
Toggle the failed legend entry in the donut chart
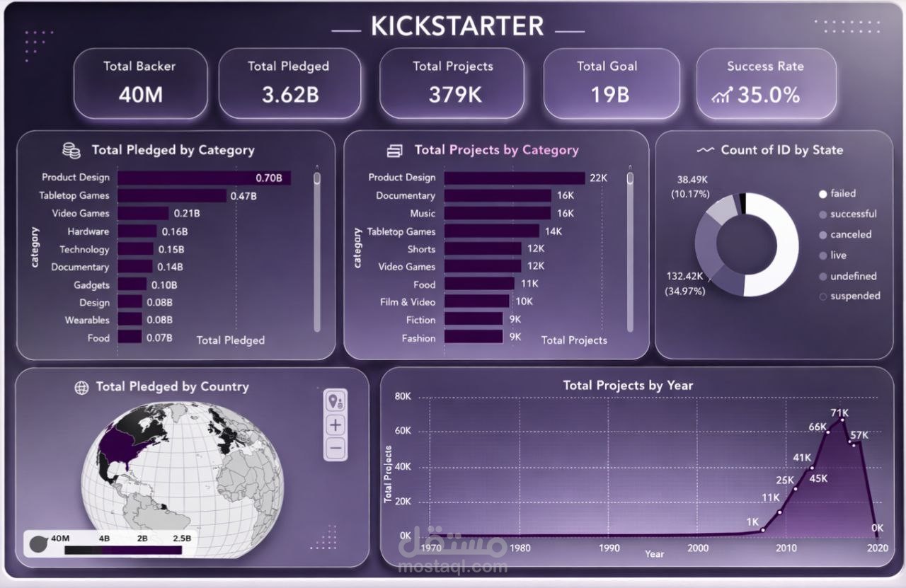pyautogui.click(x=844, y=193)
